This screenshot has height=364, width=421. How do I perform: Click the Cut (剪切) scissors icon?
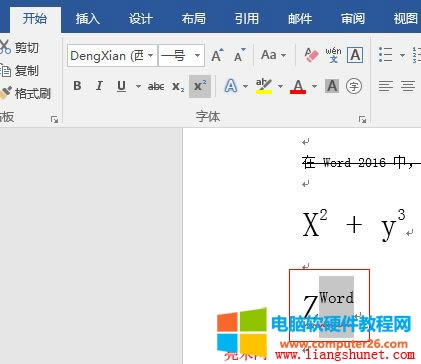pos(5,47)
